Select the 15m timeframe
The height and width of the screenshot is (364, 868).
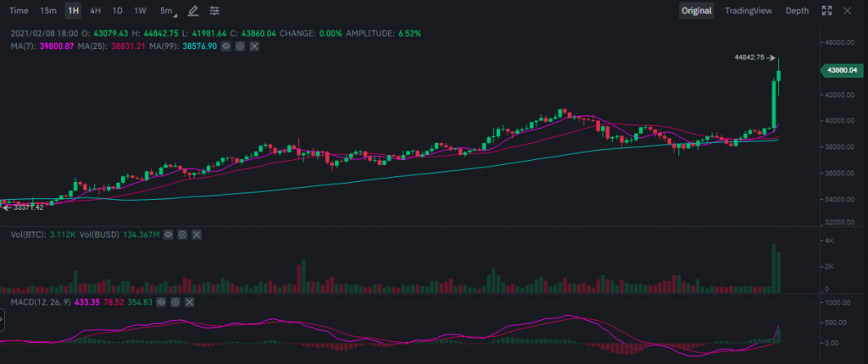click(x=49, y=11)
